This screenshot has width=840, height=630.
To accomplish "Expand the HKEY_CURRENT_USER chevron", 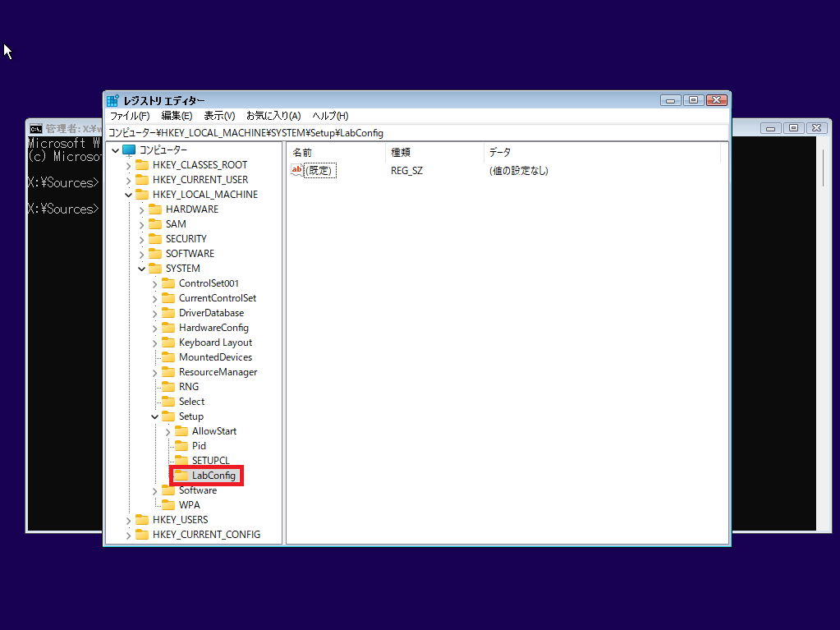I will click(x=129, y=181).
